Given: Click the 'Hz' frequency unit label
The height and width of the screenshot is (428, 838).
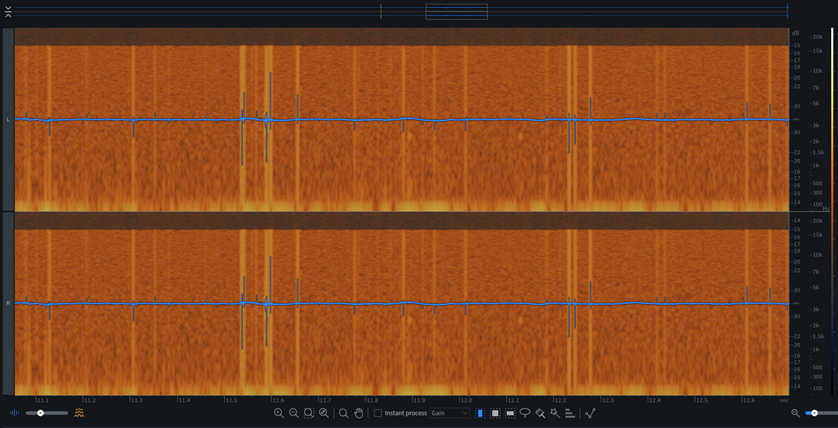Looking at the screenshot, I should pyautogui.click(x=826, y=209).
